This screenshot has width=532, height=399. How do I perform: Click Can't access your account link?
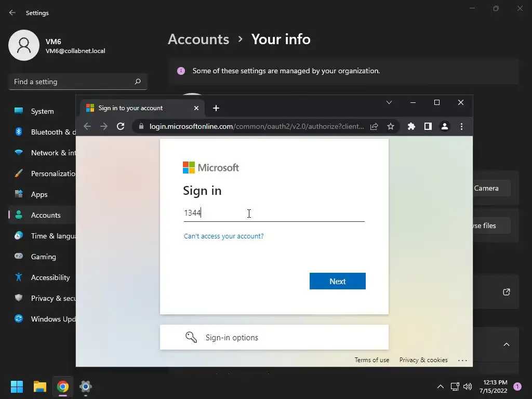point(223,236)
